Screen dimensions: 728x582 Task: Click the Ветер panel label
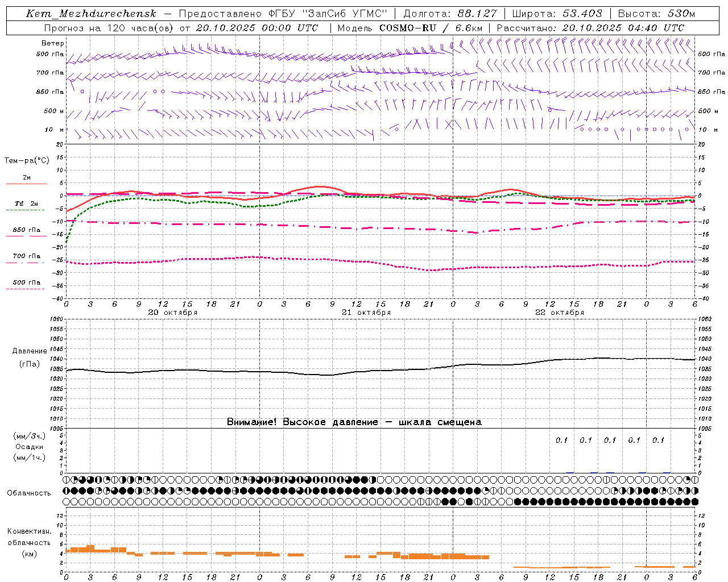click(x=53, y=43)
